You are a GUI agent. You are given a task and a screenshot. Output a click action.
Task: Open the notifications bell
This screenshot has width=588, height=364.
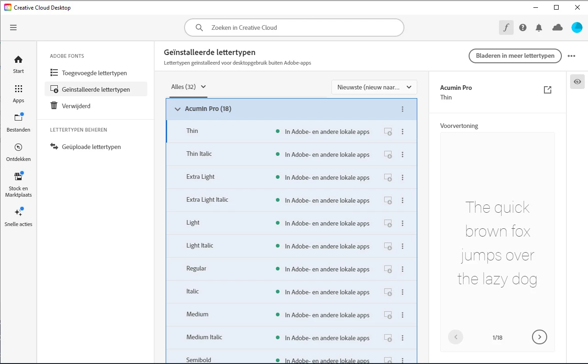tap(539, 28)
